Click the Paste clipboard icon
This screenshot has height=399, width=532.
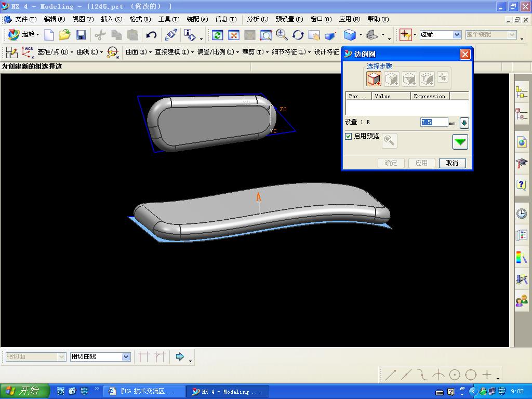point(132,35)
